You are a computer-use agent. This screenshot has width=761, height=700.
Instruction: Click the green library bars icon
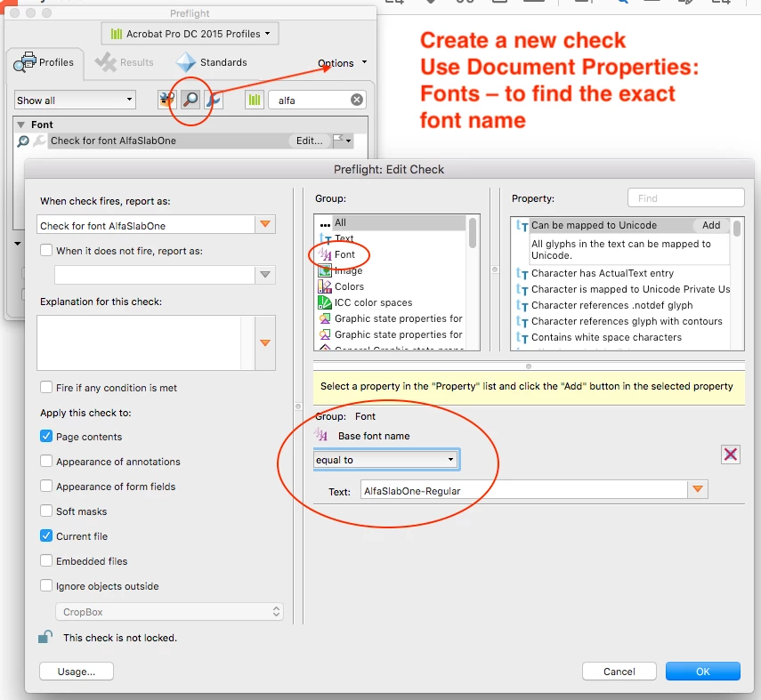pos(255,100)
